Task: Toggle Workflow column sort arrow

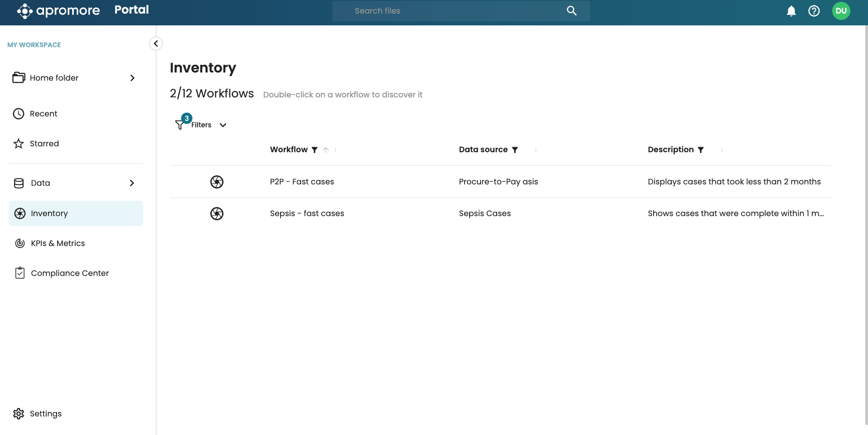Action: pyautogui.click(x=326, y=150)
